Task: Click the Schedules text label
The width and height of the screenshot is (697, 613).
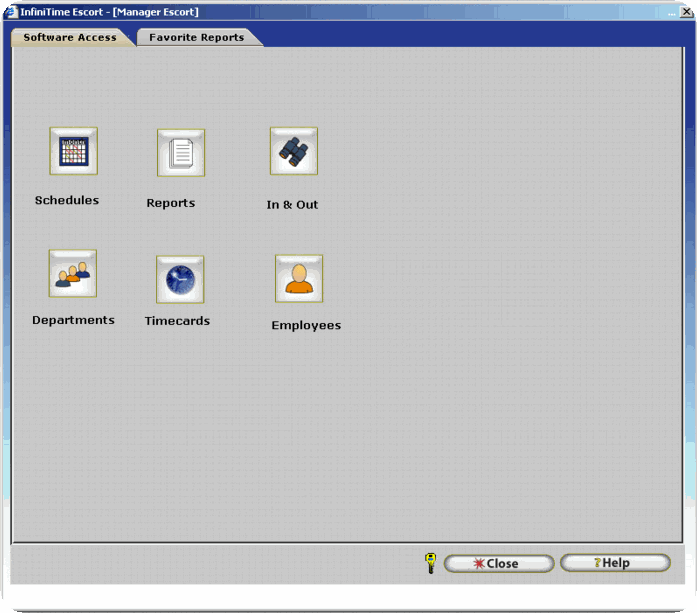Action: pos(67,200)
